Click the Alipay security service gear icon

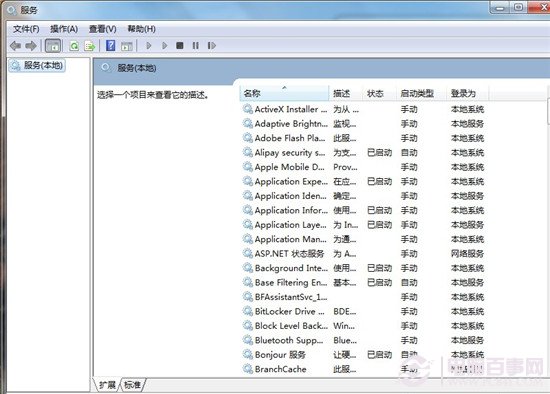pyautogui.click(x=248, y=152)
